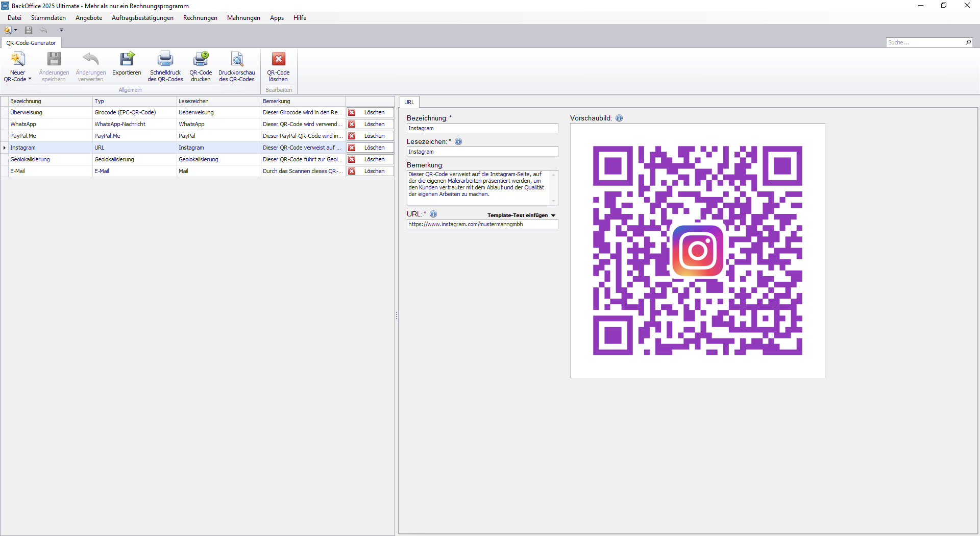This screenshot has width=980, height=536.
Task: Click Löschen button for WhatsApp
Action: point(370,124)
